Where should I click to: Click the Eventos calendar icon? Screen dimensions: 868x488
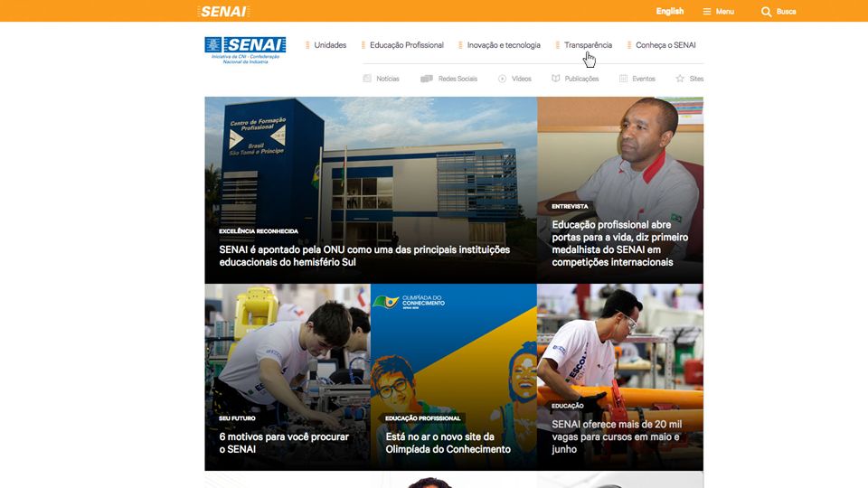tap(623, 79)
